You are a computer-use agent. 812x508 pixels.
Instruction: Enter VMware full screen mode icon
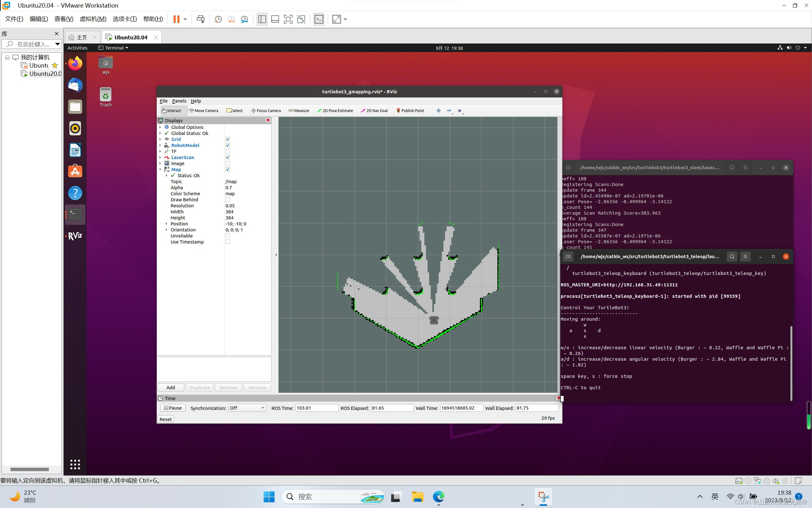coord(288,19)
